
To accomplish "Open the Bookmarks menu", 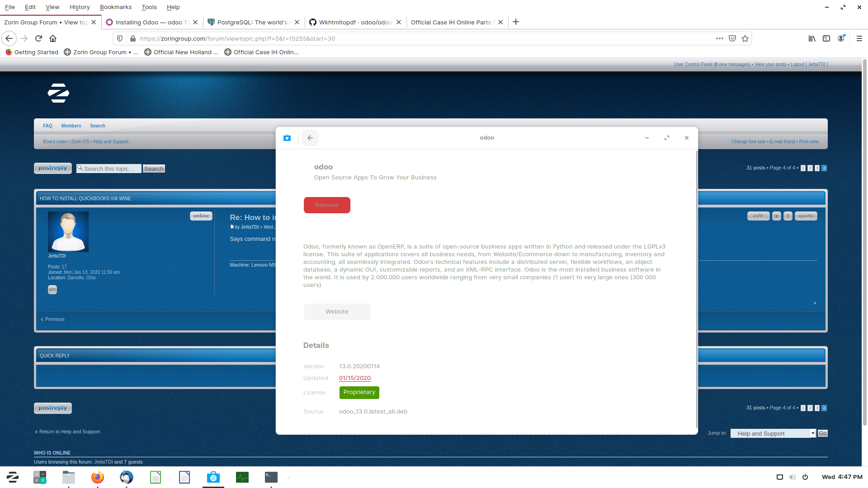I will (116, 7).
